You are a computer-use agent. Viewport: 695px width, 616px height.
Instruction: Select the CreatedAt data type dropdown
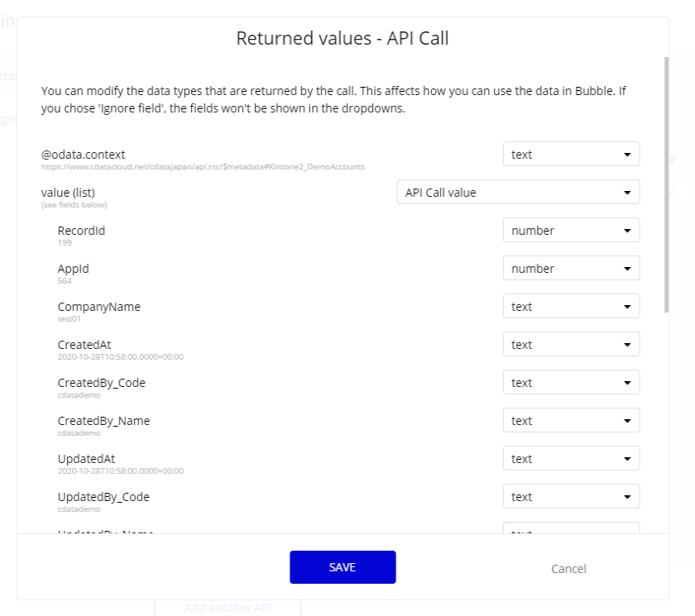pos(571,345)
